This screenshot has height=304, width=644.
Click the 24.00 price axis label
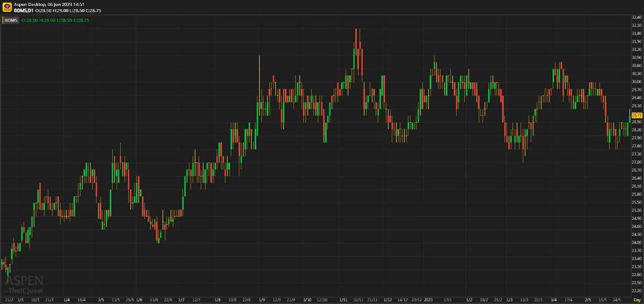click(x=637, y=242)
